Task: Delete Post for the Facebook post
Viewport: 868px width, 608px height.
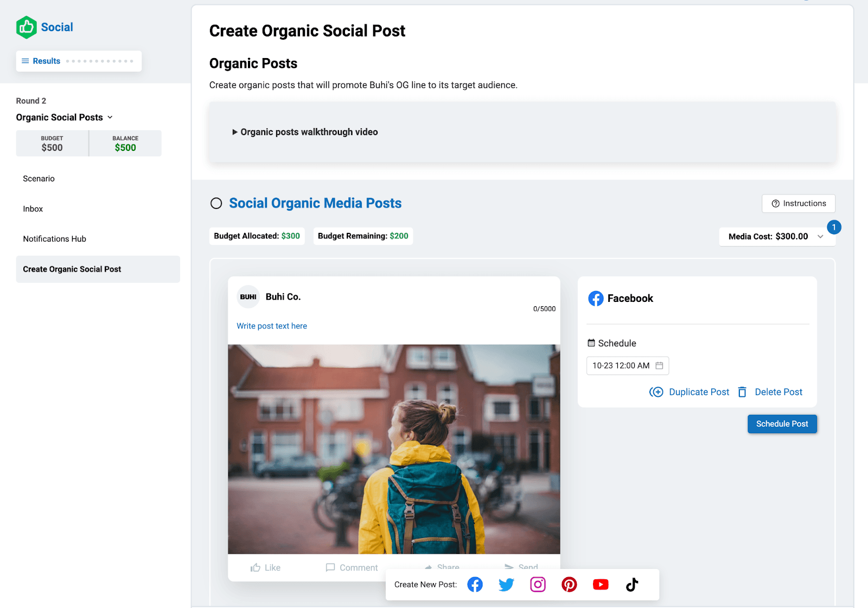Action: click(778, 391)
